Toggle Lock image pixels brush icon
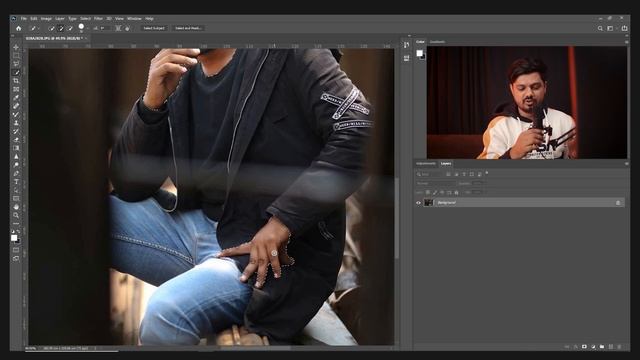 (435, 192)
